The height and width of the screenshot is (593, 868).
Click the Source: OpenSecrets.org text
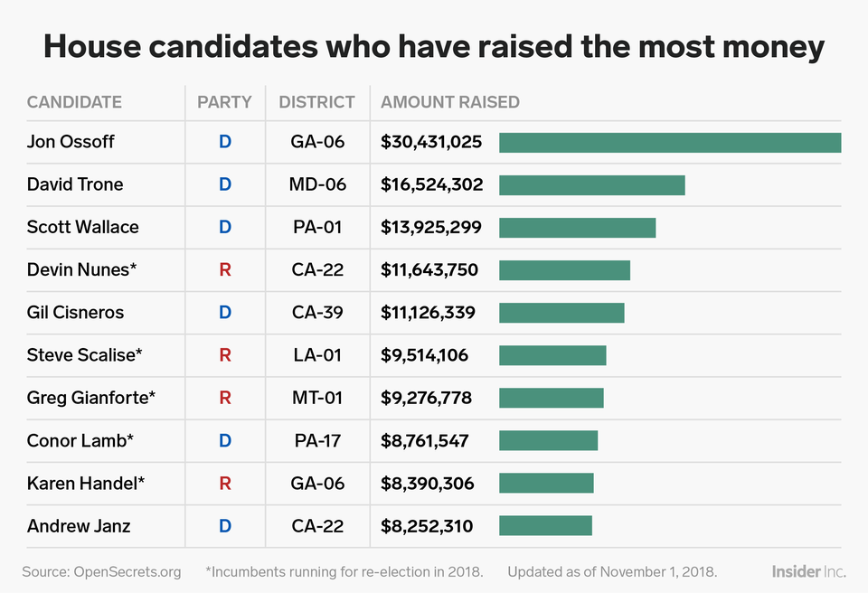101,572
